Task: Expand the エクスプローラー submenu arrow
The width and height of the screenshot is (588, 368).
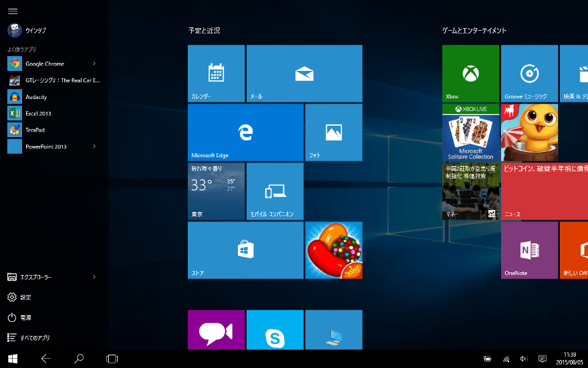Action: click(94, 277)
